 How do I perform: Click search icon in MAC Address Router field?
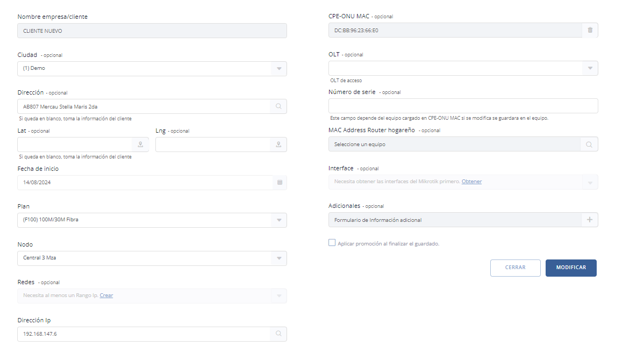point(589,145)
